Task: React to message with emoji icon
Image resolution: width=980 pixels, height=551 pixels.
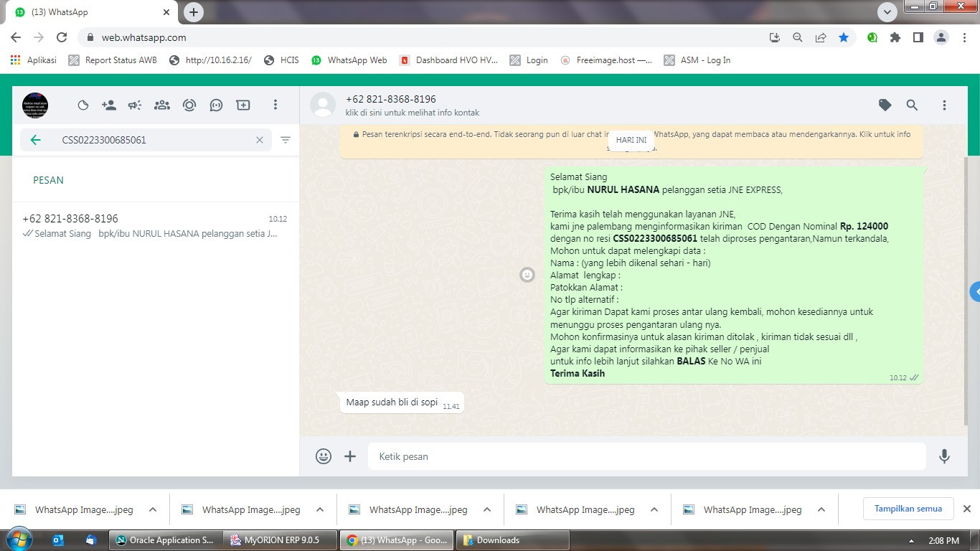Action: pos(527,275)
